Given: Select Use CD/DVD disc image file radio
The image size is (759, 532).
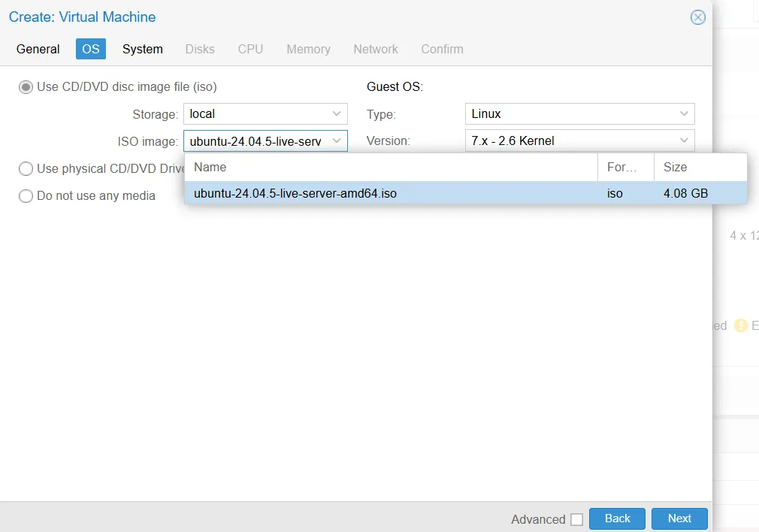Looking at the screenshot, I should coord(26,87).
